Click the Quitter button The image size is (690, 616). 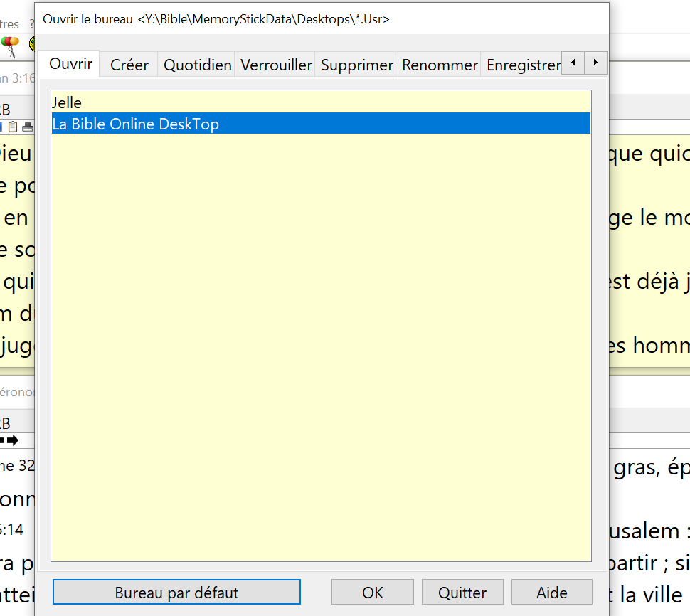click(462, 593)
